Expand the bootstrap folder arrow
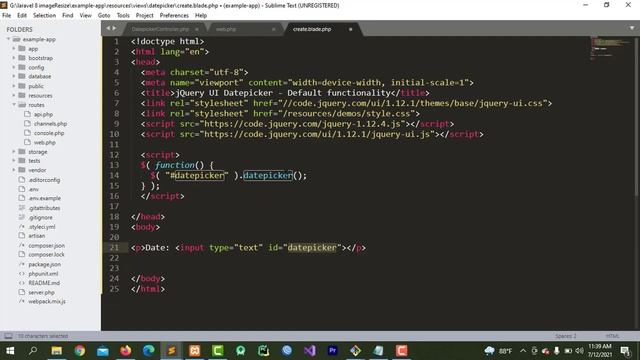Viewport: 640px width, 360px height. point(13,58)
